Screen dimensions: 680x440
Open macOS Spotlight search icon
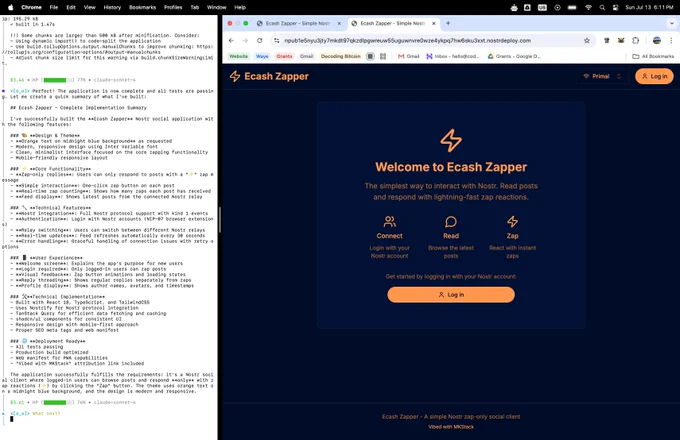tap(602, 7)
